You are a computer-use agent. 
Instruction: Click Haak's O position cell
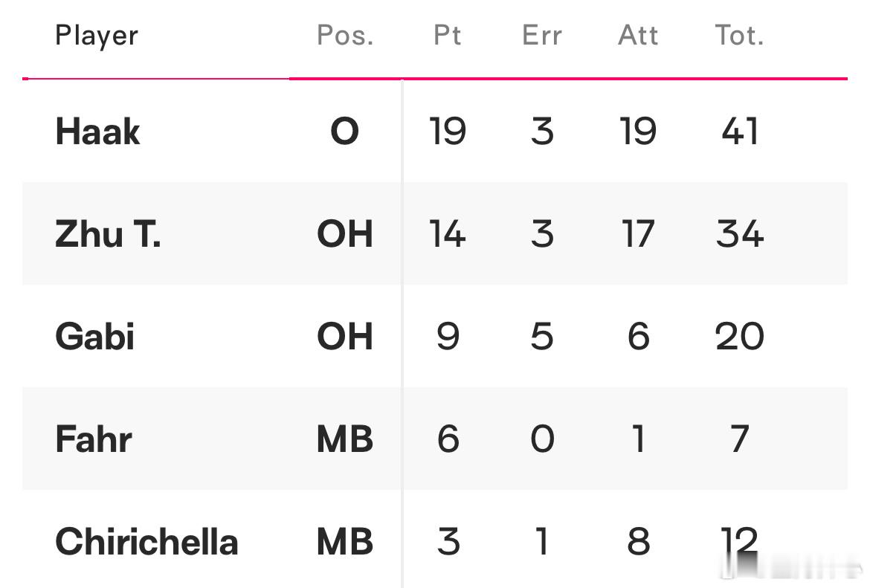[x=344, y=132]
